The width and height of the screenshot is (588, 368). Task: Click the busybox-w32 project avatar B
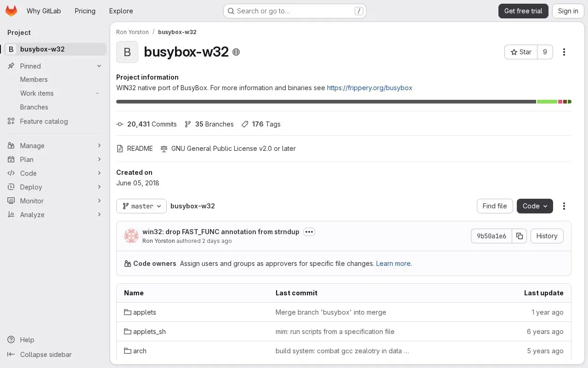127,52
